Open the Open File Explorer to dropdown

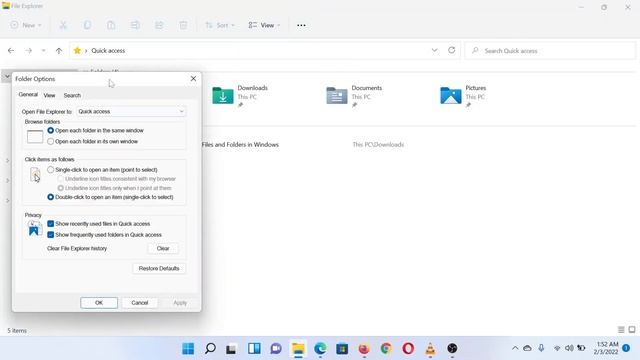(x=131, y=111)
